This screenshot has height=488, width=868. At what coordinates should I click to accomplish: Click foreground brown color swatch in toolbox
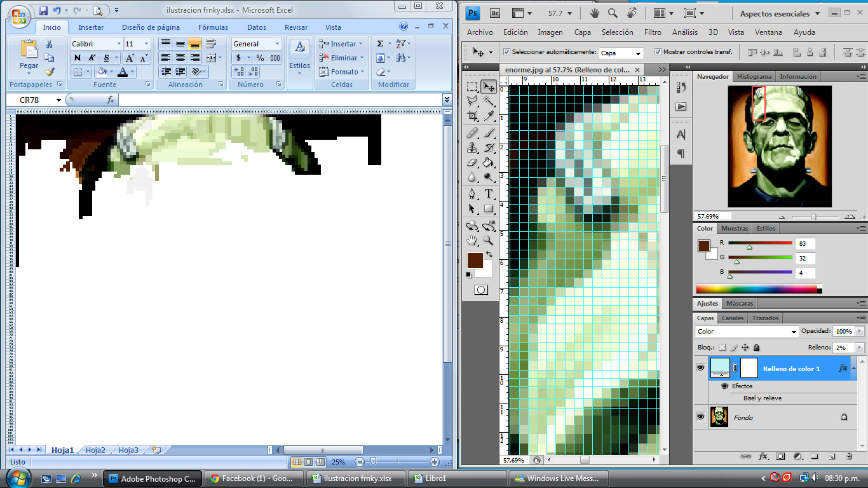[x=475, y=260]
